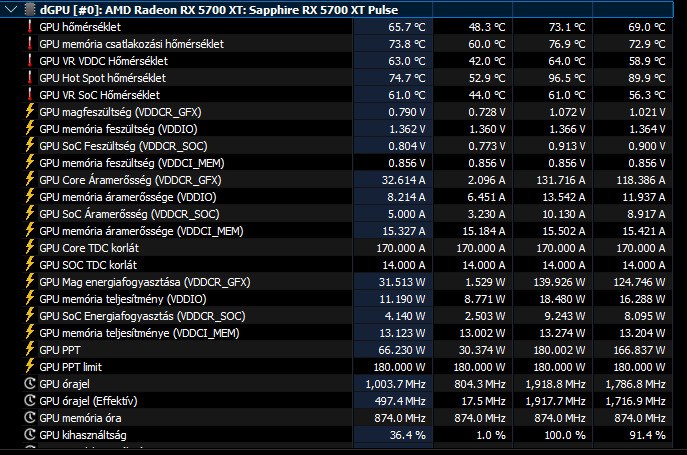Click the 65.7 °C current GPU temperature value
687x455 pixels.
click(407, 27)
